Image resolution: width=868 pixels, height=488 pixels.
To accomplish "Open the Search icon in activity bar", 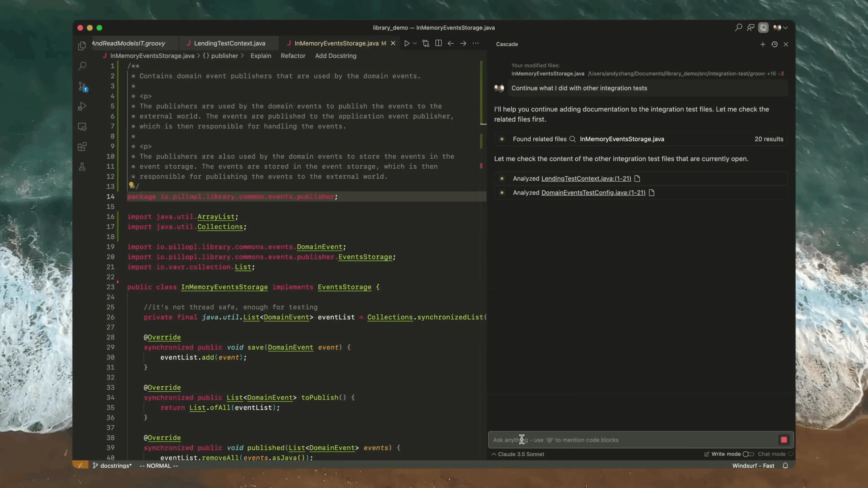I will coord(82,66).
